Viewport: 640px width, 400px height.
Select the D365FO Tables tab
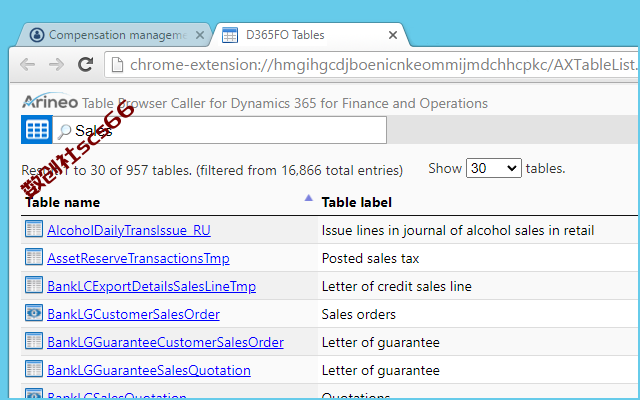click(310, 35)
